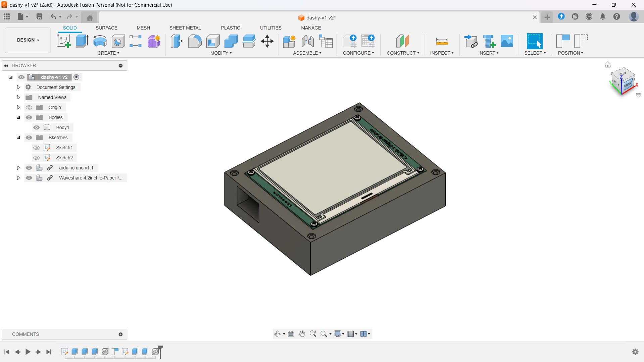Click the Look At icon in navigation bar
The image size is (644, 362).
coord(291,334)
